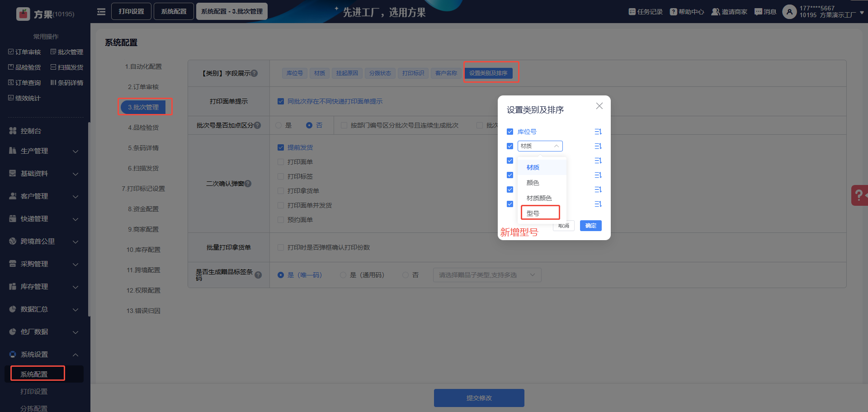Click 品检验货 shortcut in 常用操作

pyautogui.click(x=24, y=67)
